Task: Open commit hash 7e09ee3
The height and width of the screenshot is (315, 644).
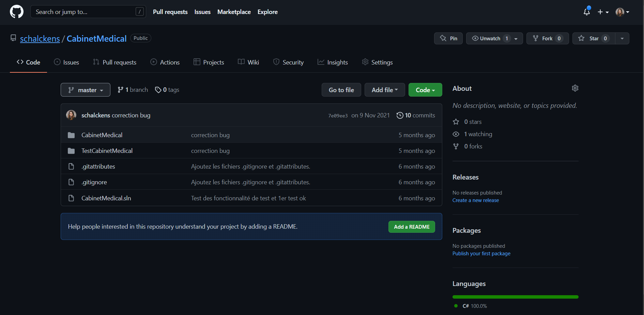Action: (338, 116)
